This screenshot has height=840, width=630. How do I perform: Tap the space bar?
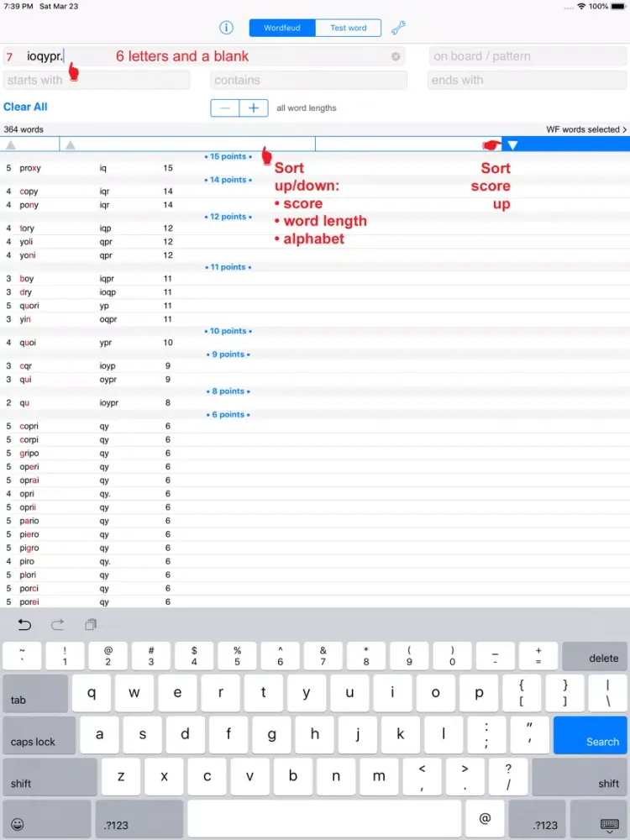pyautogui.click(x=324, y=818)
